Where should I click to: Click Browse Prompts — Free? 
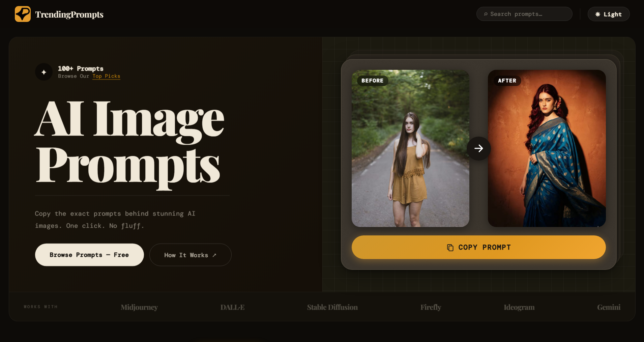tap(89, 255)
